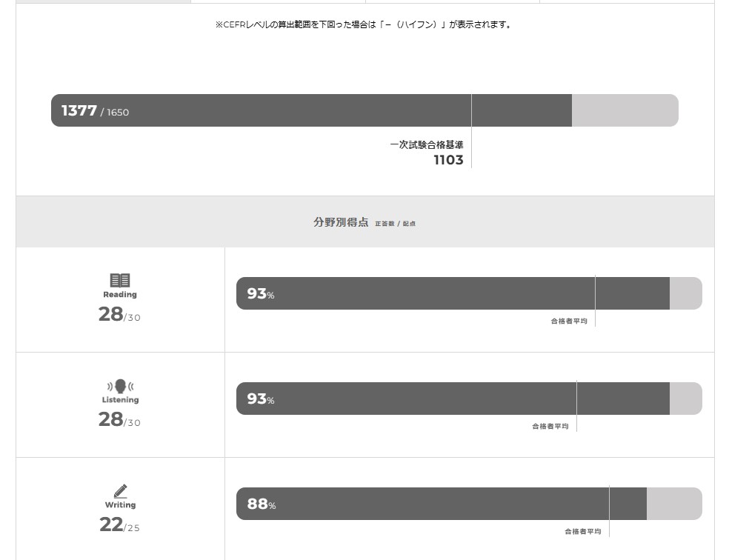729x560 pixels.
Task: Select the Writing section label
Action: [x=120, y=504]
